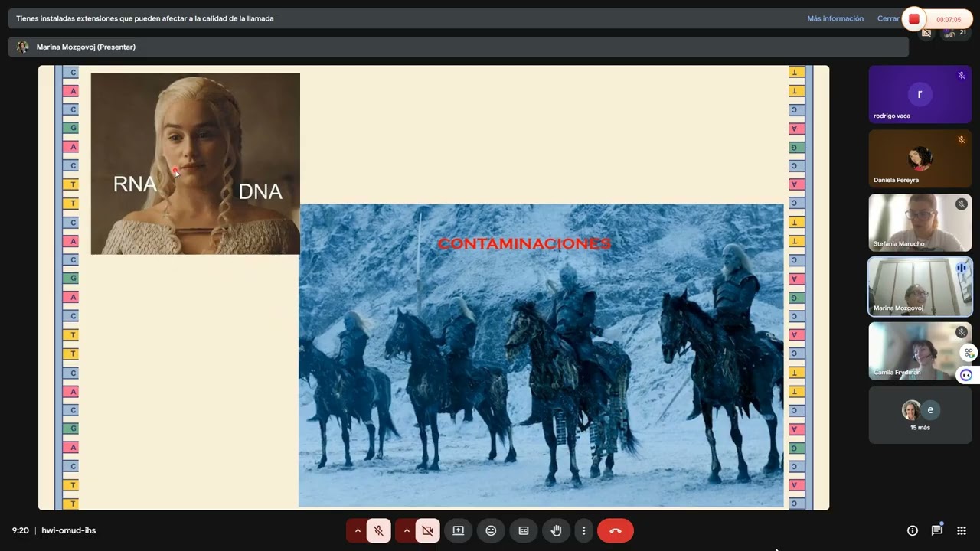Open the participants list showing 21
This screenshot has height=551, width=980.
point(954,33)
